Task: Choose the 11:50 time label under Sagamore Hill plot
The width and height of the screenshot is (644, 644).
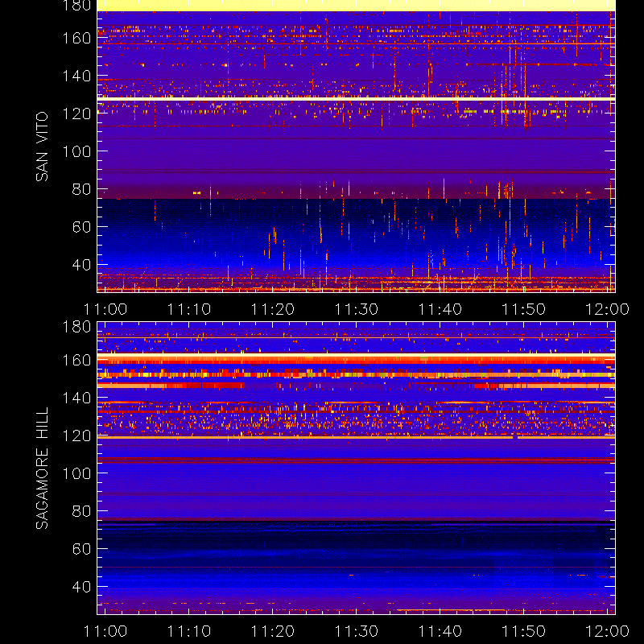Action: coord(524,631)
